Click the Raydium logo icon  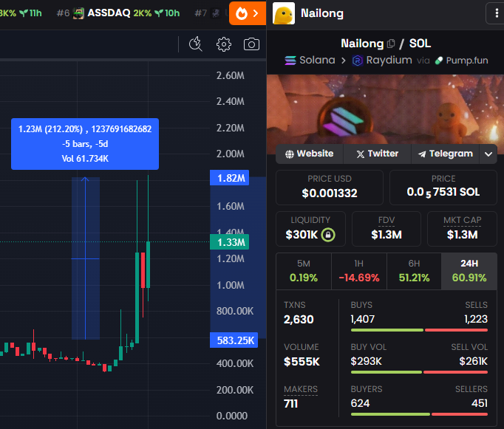point(358,61)
